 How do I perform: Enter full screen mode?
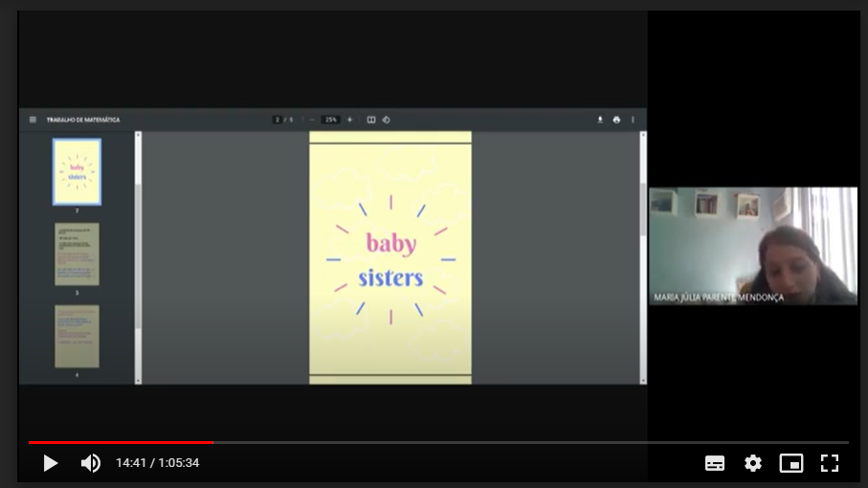pyautogui.click(x=830, y=463)
